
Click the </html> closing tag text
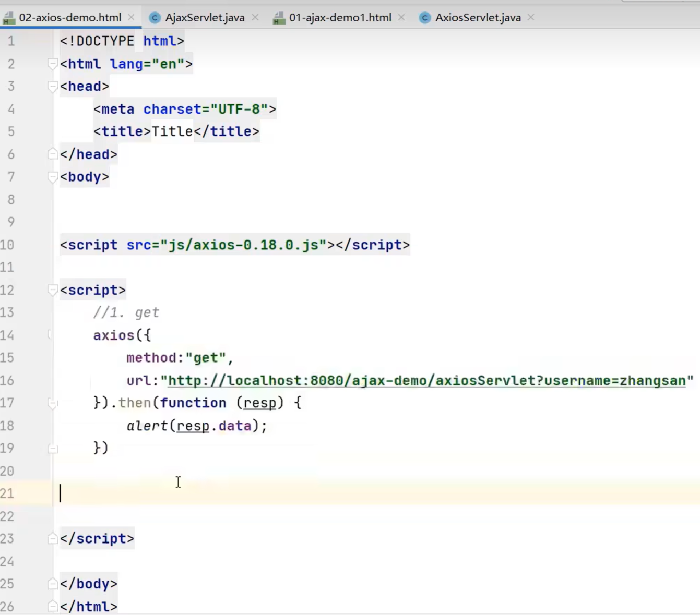click(89, 607)
